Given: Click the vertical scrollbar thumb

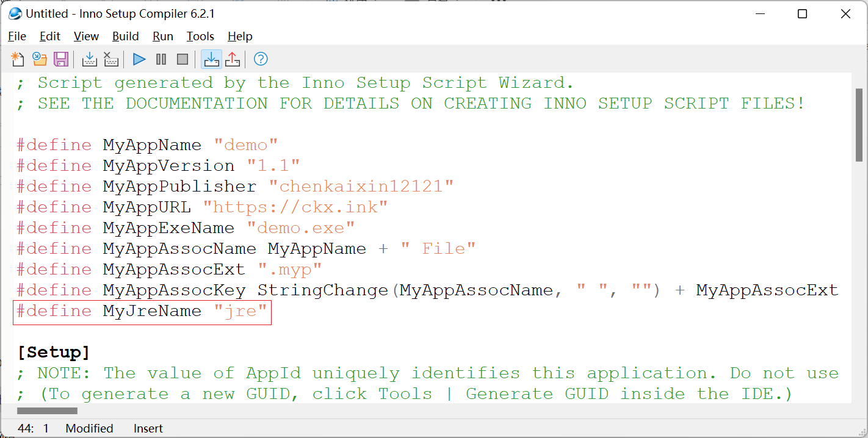Looking at the screenshot, I should pos(859,125).
